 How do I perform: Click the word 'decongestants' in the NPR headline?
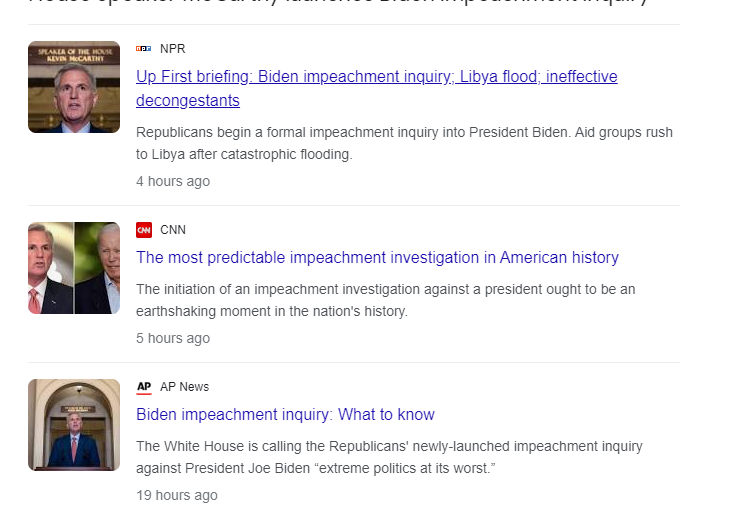[188, 101]
